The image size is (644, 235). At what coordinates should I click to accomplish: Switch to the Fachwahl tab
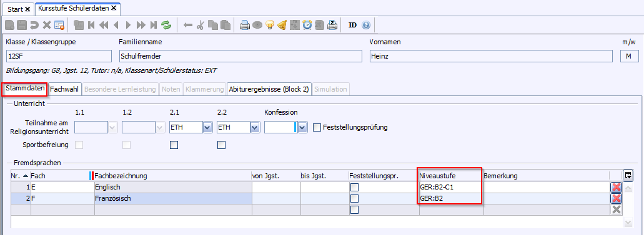[64, 89]
